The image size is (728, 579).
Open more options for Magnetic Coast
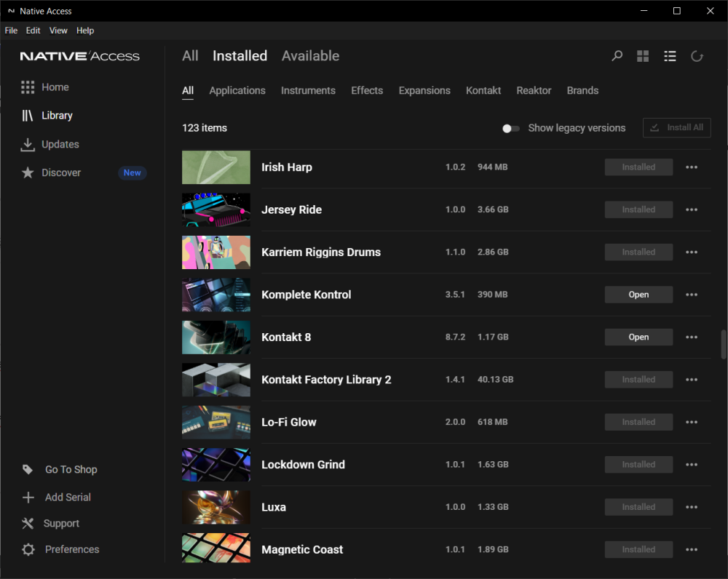[x=692, y=549]
